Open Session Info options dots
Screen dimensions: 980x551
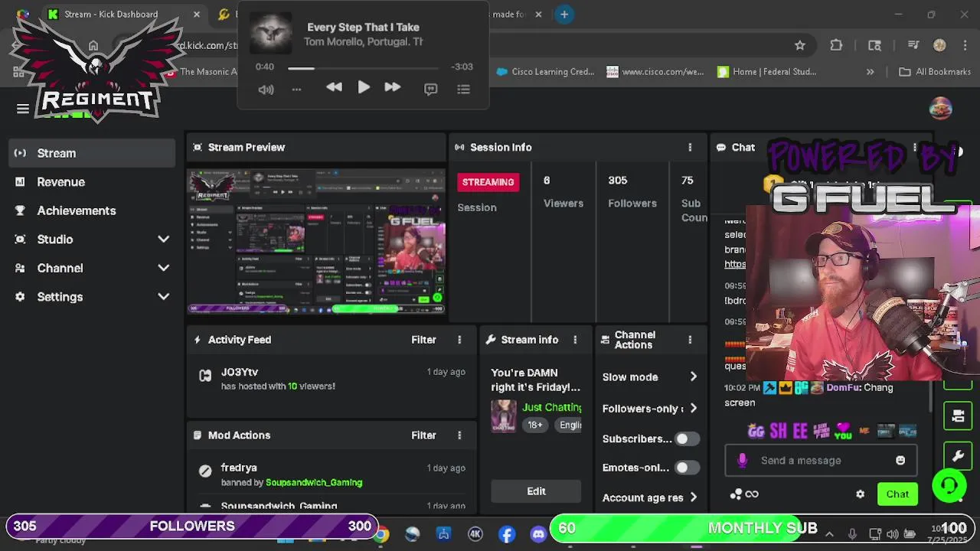pyautogui.click(x=690, y=148)
